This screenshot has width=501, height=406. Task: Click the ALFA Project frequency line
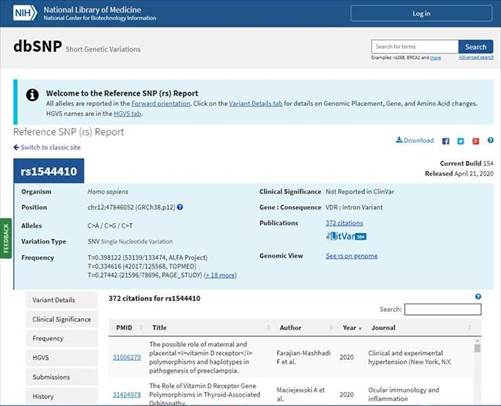[x=147, y=258]
